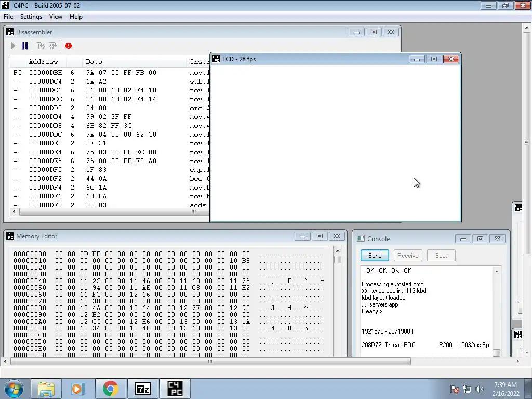Click the Step Into icon in Disassembler
The image size is (532, 399).
[x=41, y=46]
